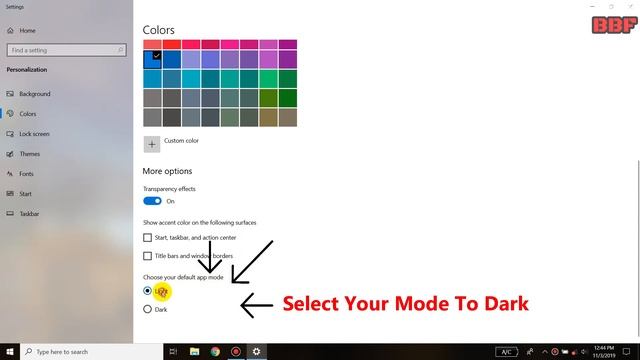Click the Choose your default app mode text
The image size is (640, 360).
[x=183, y=277]
